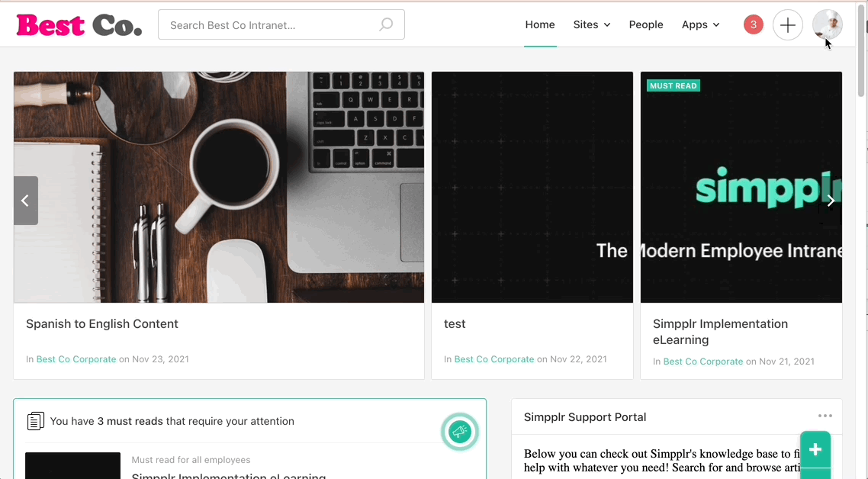The height and width of the screenshot is (479, 868).
Task: Click 'Must read for all employees' label
Action: point(191,460)
